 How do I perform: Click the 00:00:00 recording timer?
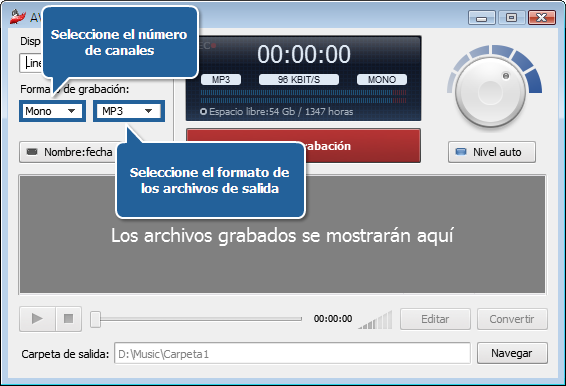pyautogui.click(x=304, y=54)
